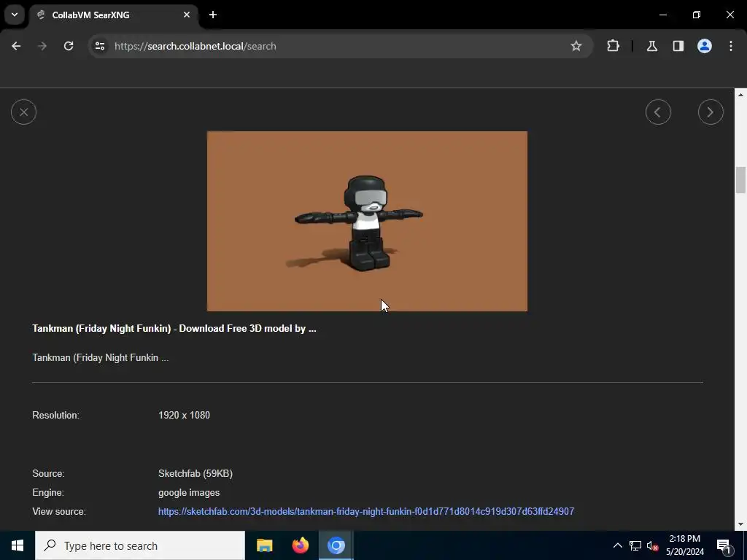Image resolution: width=747 pixels, height=560 pixels.
Task: Open the Extensions puzzle icon
Action: 613,46
